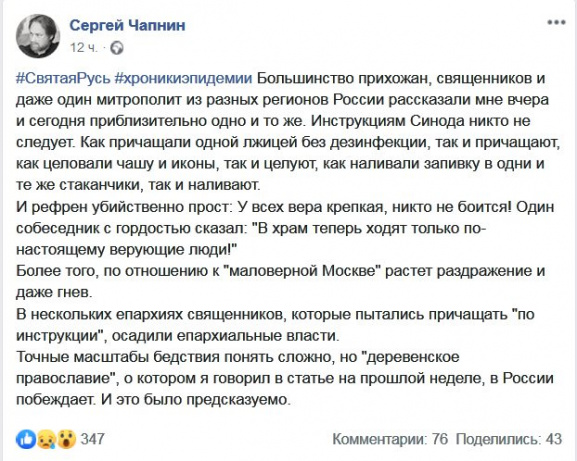Click the crying sad reaction icon
The image size is (577, 461).
[x=46, y=439]
